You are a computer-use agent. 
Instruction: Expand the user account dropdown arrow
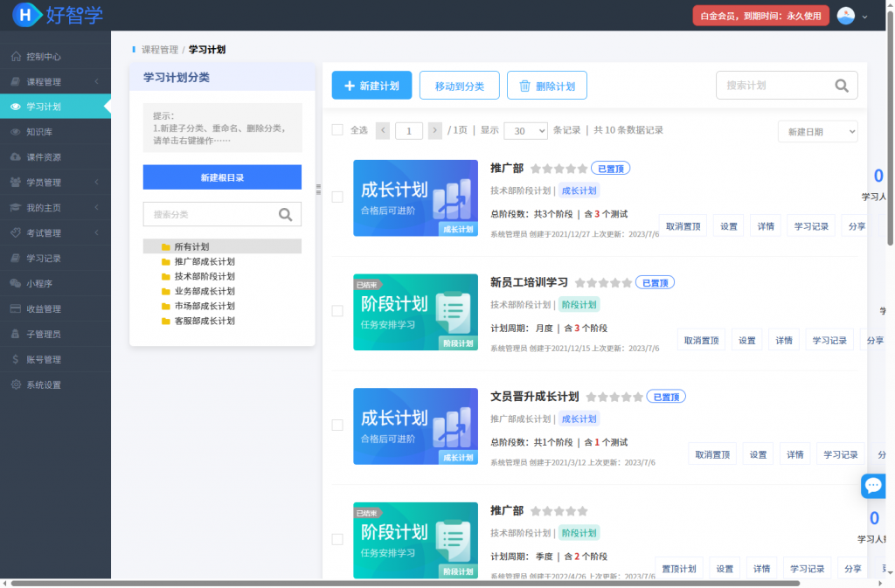click(864, 17)
